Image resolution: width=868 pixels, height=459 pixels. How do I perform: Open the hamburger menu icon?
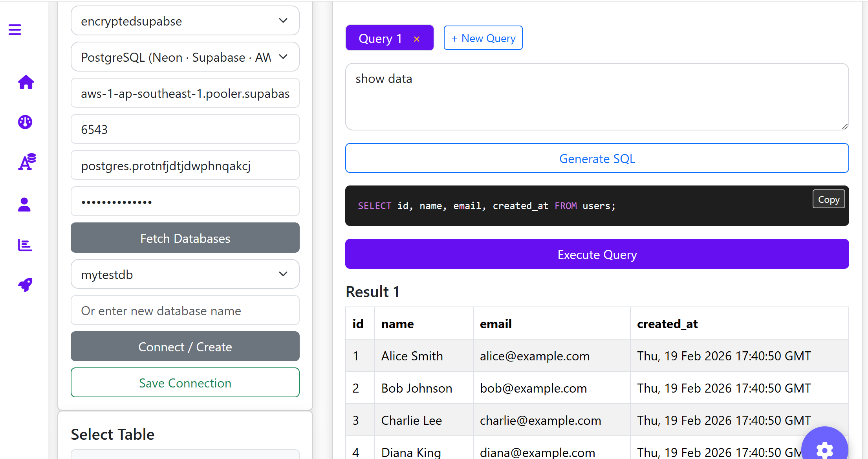[15, 29]
